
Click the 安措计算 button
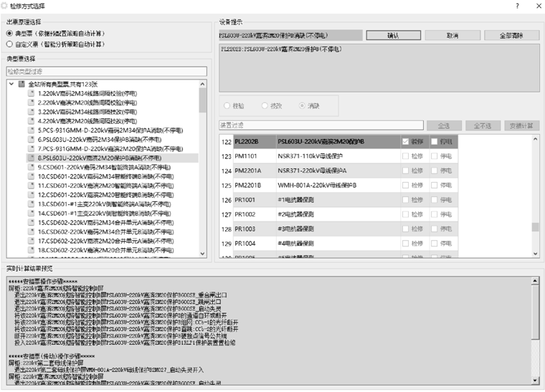tap(521, 125)
